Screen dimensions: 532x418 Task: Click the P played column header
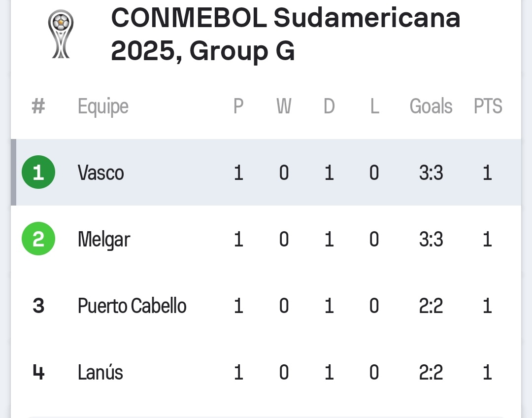coord(238,106)
